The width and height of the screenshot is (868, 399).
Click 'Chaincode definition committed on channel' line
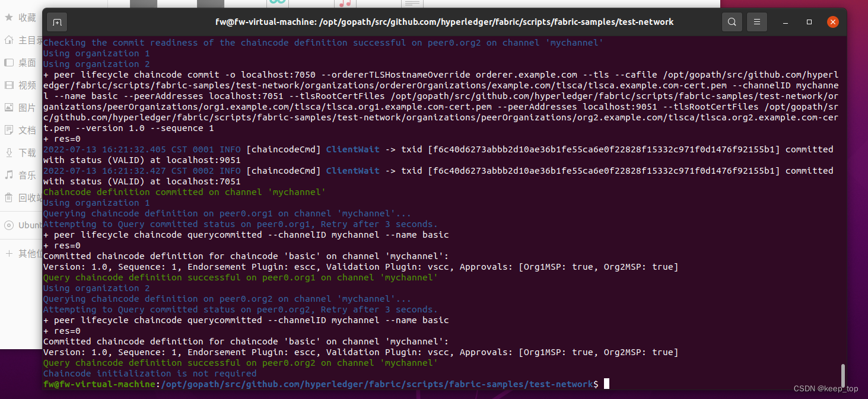click(185, 192)
